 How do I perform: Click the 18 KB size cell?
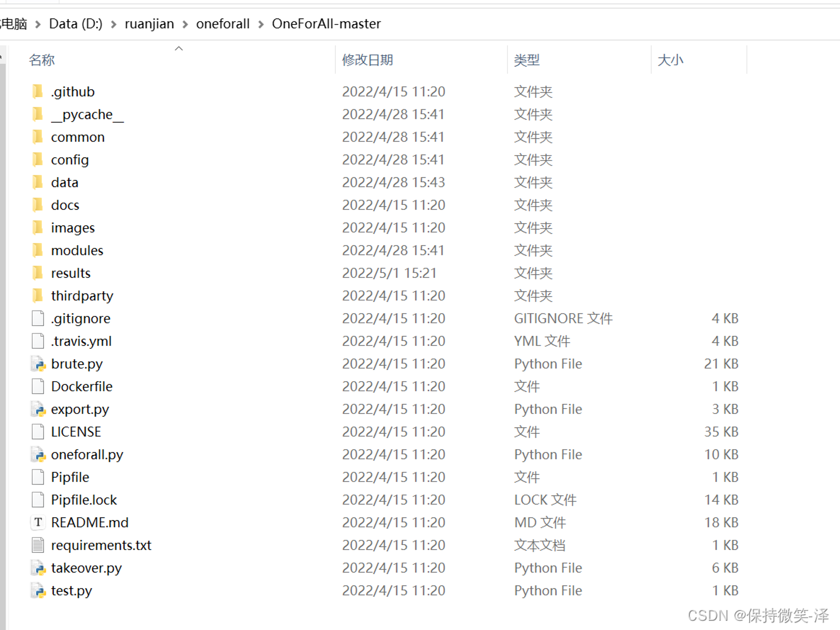coord(721,522)
